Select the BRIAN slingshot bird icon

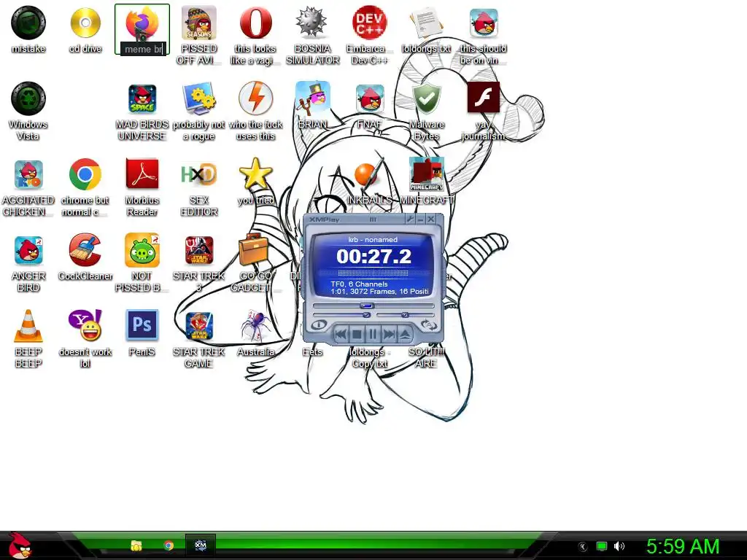[x=312, y=98]
